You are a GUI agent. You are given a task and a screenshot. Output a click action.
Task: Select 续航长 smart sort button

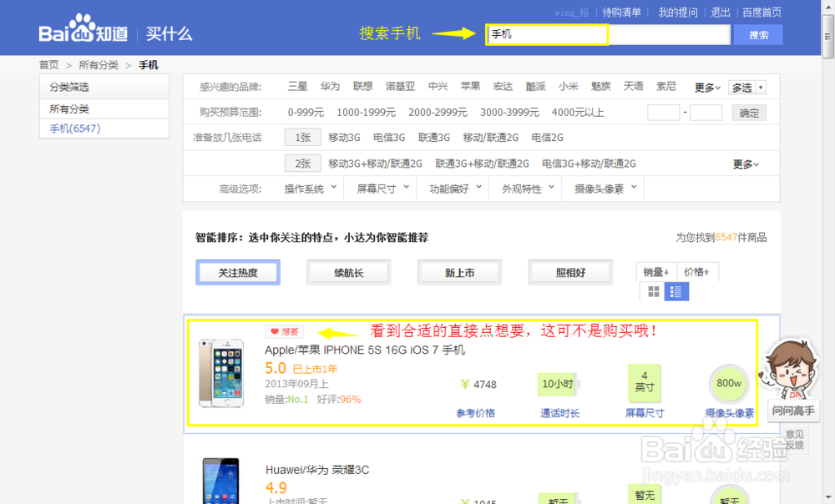pos(349,273)
